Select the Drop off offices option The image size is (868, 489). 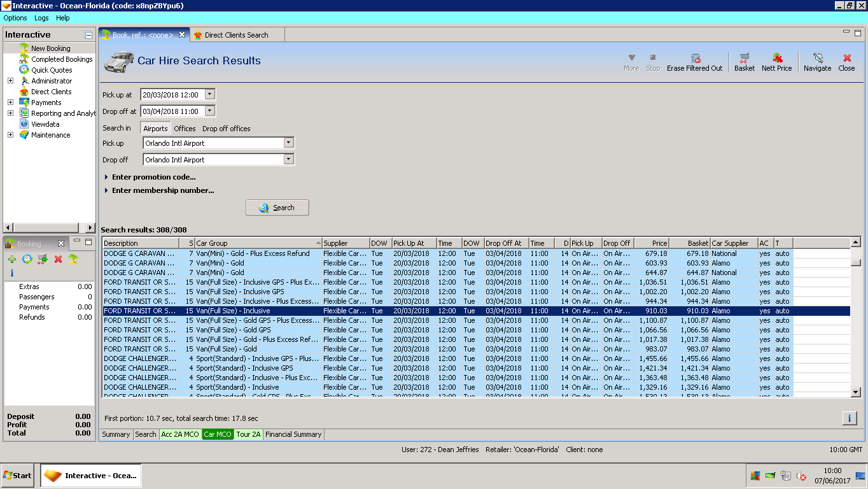pyautogui.click(x=226, y=129)
